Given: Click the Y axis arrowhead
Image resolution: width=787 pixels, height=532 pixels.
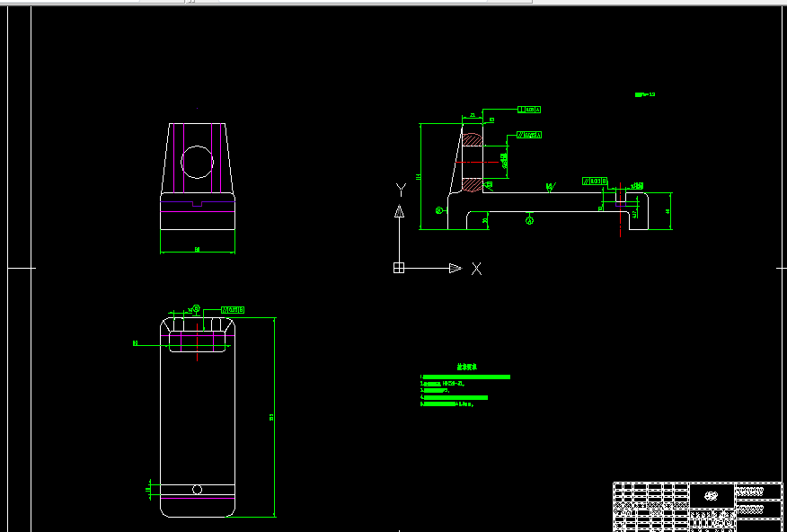Looking at the screenshot, I should coord(399,211).
